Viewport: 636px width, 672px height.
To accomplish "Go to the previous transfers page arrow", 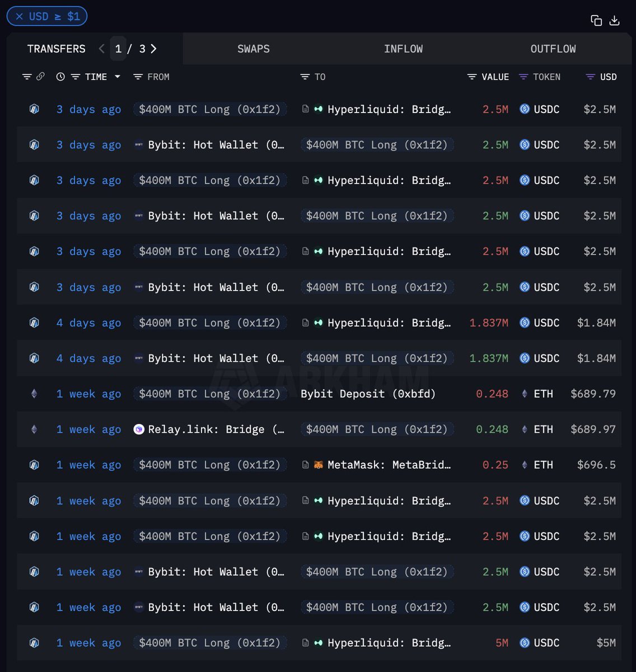I will point(101,49).
